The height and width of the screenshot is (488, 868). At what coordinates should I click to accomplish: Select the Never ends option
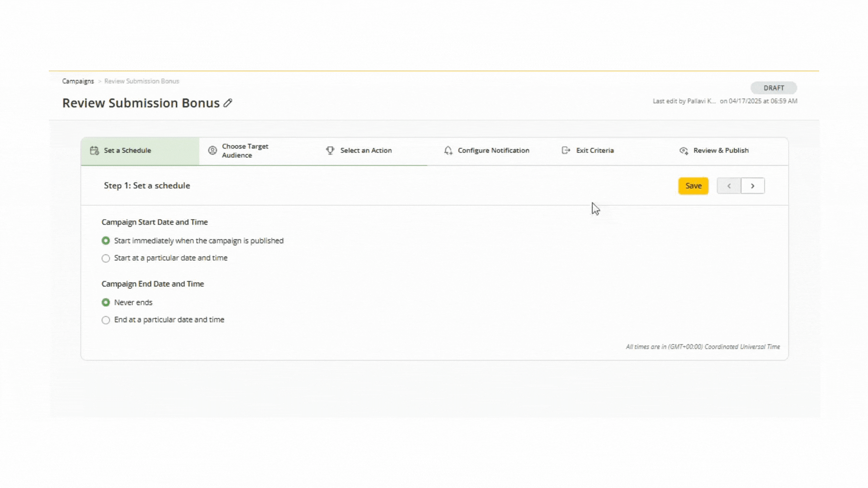106,302
